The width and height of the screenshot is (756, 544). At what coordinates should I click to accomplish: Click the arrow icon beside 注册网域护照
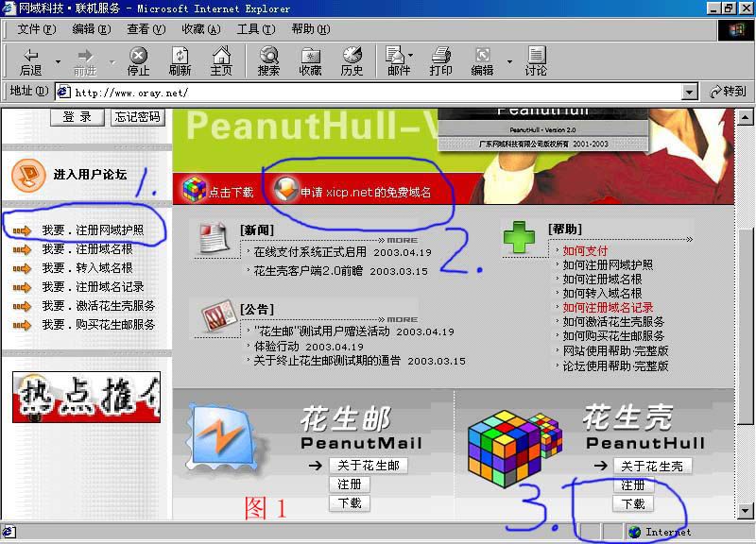22,230
